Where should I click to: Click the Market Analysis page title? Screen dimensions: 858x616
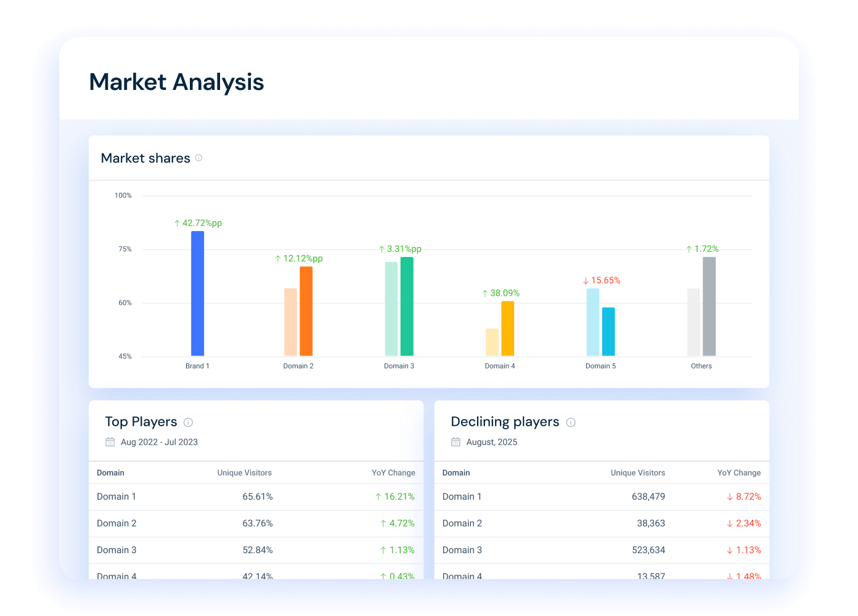coord(176,81)
